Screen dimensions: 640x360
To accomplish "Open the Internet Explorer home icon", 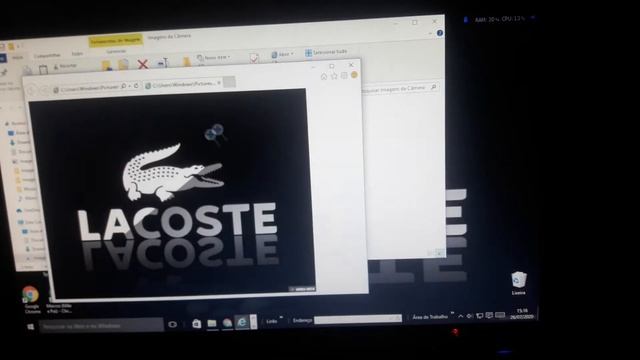I will coord(324,76).
